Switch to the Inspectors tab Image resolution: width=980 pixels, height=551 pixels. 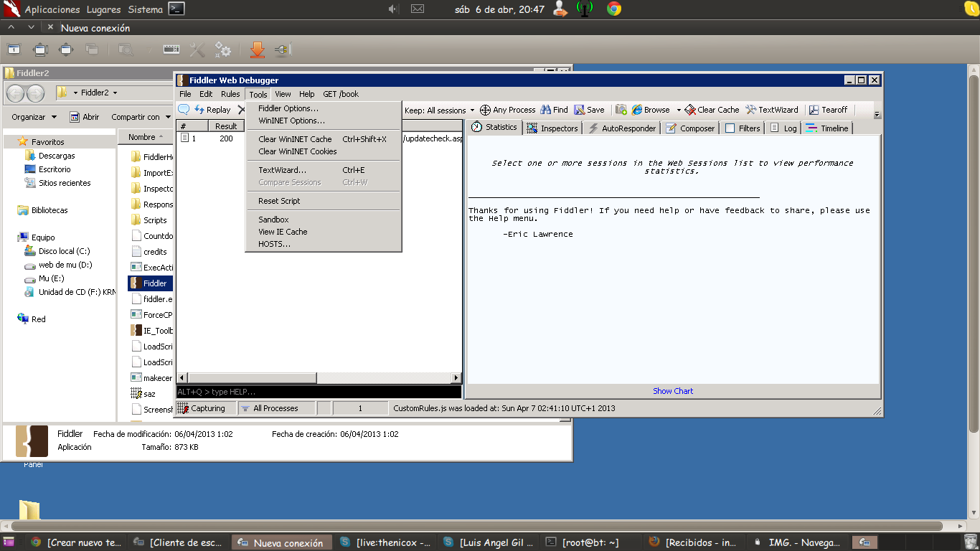(552, 128)
